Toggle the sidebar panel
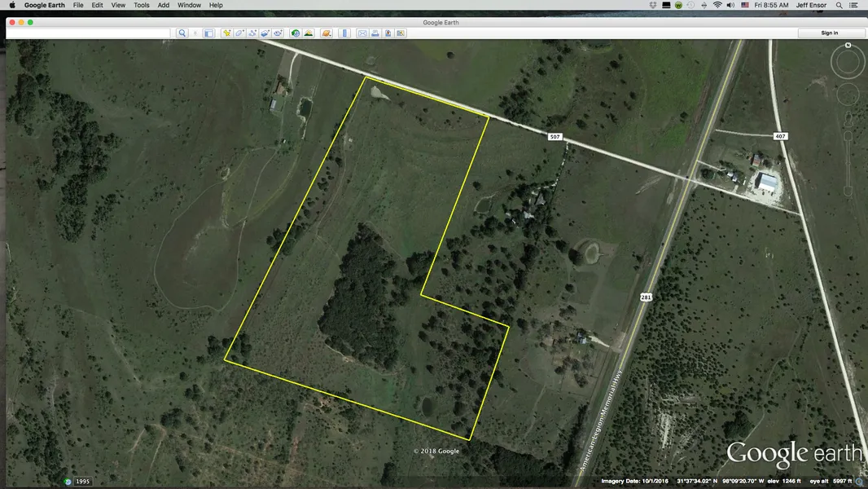 pos(208,33)
